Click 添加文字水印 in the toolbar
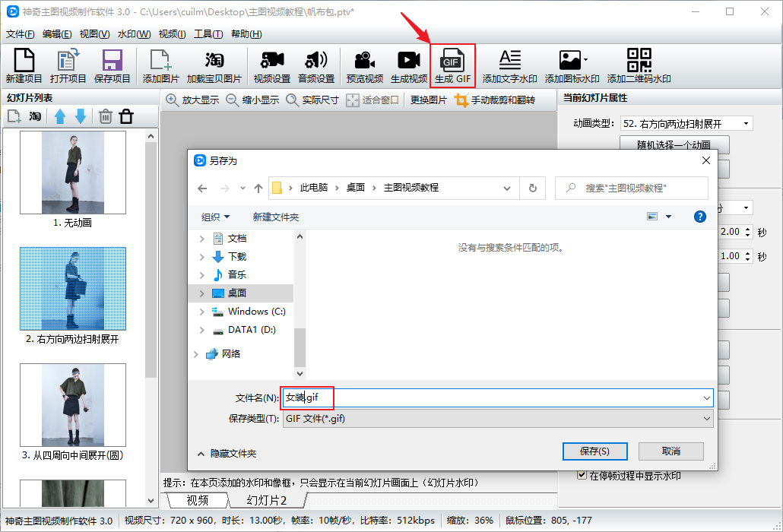 510,65
